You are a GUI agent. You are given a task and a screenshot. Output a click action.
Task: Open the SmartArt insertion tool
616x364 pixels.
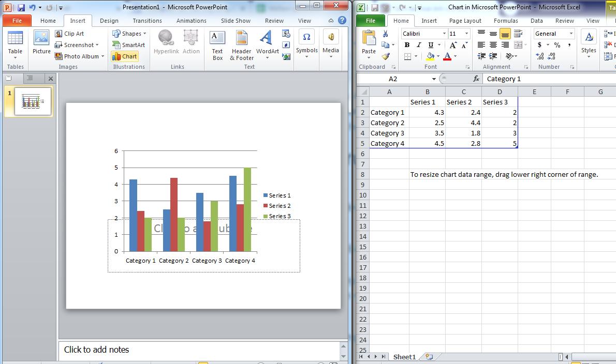coord(128,45)
